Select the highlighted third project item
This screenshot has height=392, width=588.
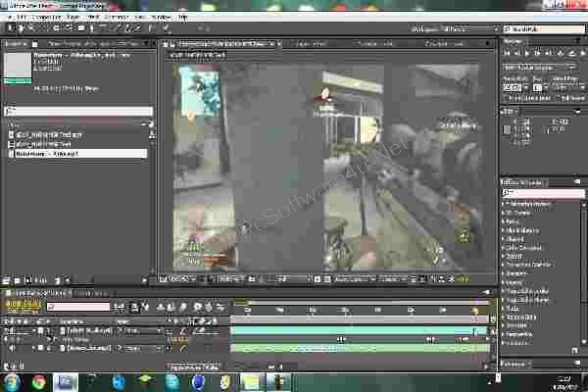click(78, 154)
